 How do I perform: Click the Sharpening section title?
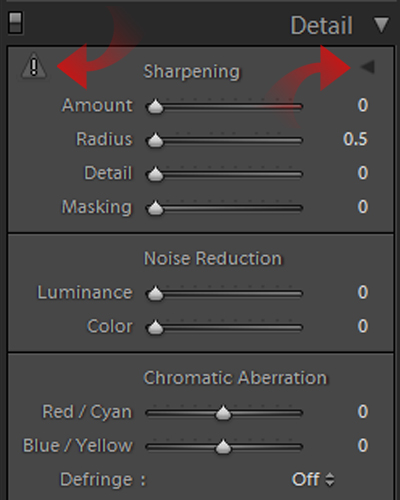191,72
